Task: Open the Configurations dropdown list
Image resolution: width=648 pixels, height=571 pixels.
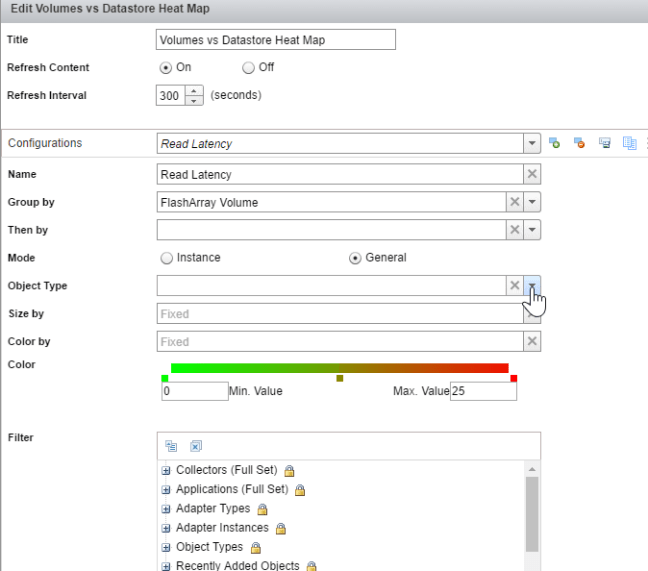Action: point(532,143)
